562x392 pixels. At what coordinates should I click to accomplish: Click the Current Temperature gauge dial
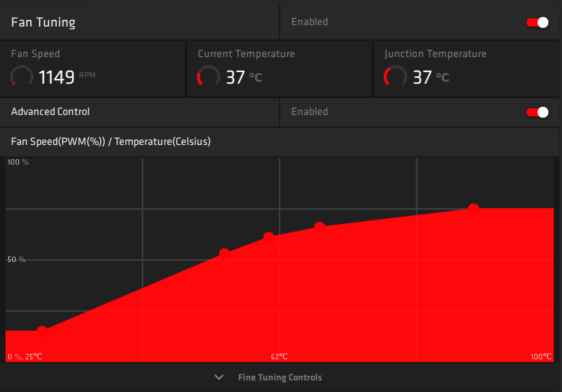(208, 76)
